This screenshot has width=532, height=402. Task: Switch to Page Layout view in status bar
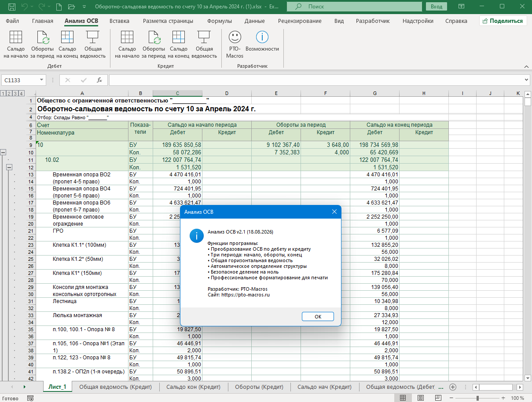[422, 398]
